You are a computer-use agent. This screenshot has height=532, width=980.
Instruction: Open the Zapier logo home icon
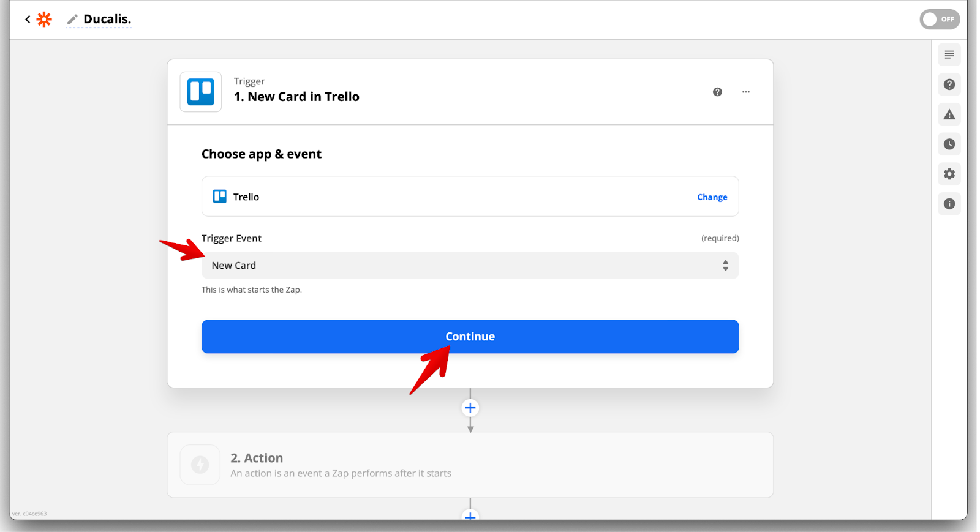[44, 20]
